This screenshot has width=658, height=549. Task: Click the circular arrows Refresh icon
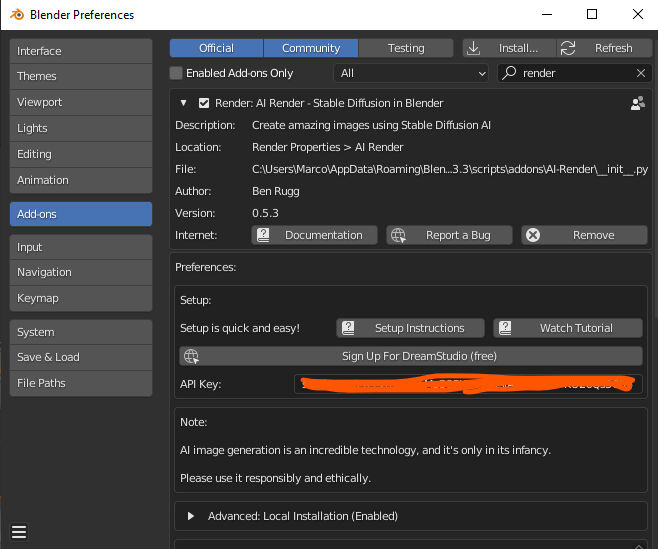[x=568, y=48]
